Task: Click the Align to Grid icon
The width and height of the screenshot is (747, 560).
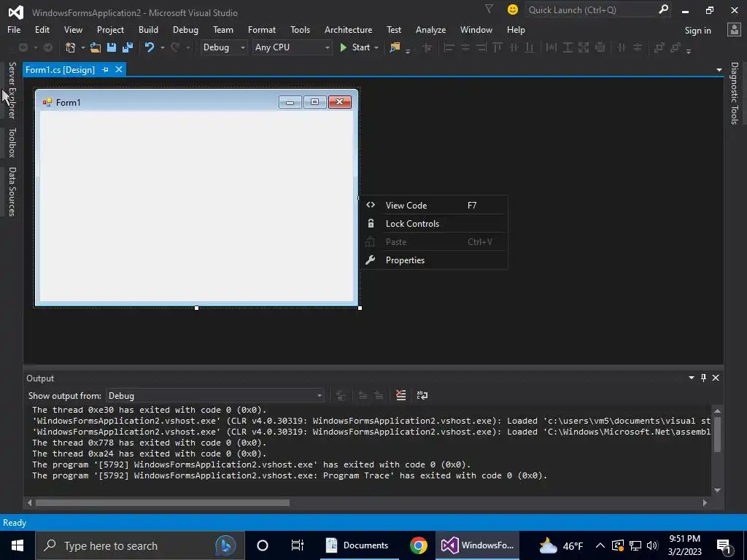Action: coord(427,47)
